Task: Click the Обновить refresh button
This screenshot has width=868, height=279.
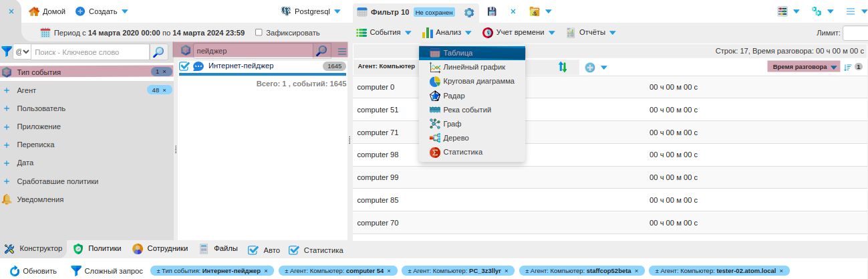Action: tap(33, 271)
